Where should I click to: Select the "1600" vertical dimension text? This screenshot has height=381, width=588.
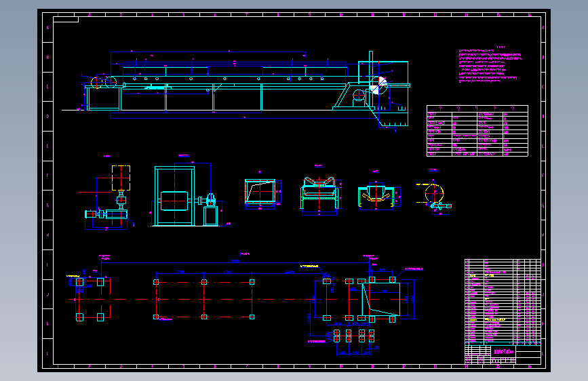tap(412, 299)
